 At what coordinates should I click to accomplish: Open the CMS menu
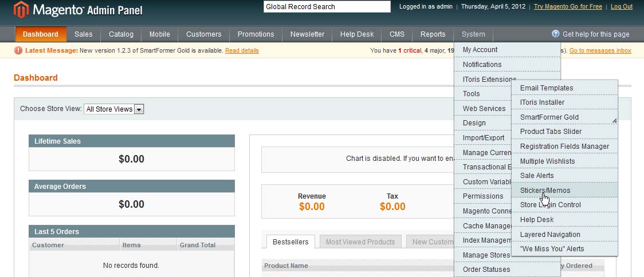pos(397,34)
